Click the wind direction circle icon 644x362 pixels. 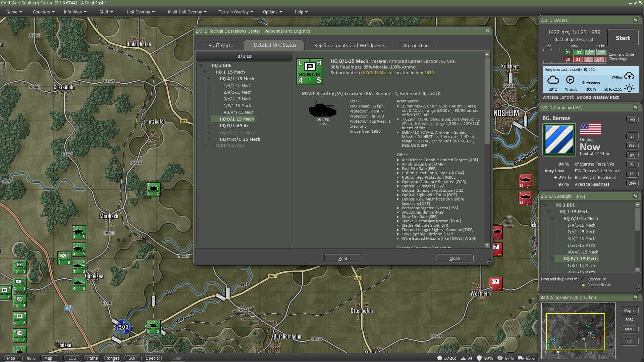pyautogui.click(x=570, y=80)
